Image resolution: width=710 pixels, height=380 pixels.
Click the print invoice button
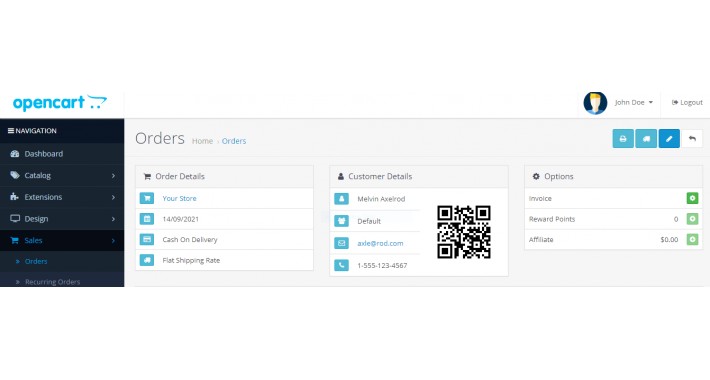pyautogui.click(x=623, y=139)
